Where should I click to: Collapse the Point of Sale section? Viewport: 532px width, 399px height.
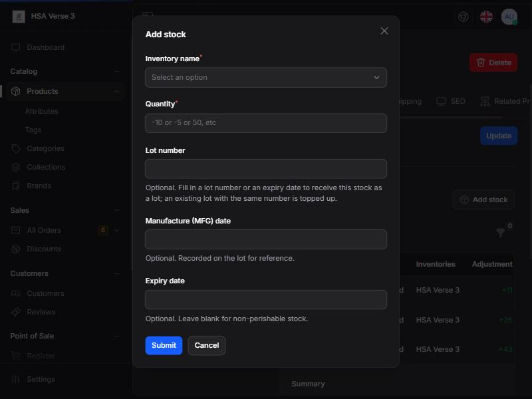pyautogui.click(x=117, y=336)
